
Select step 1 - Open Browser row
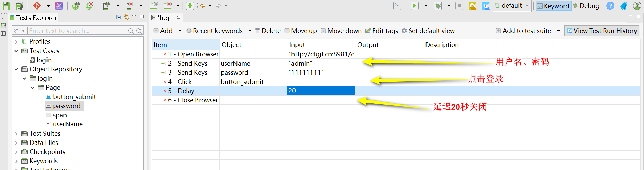396,54
